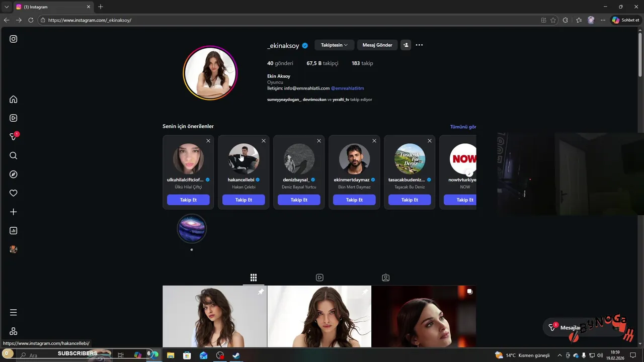Add page to favorites star icon
This screenshot has width=644, height=362.
[553, 20]
